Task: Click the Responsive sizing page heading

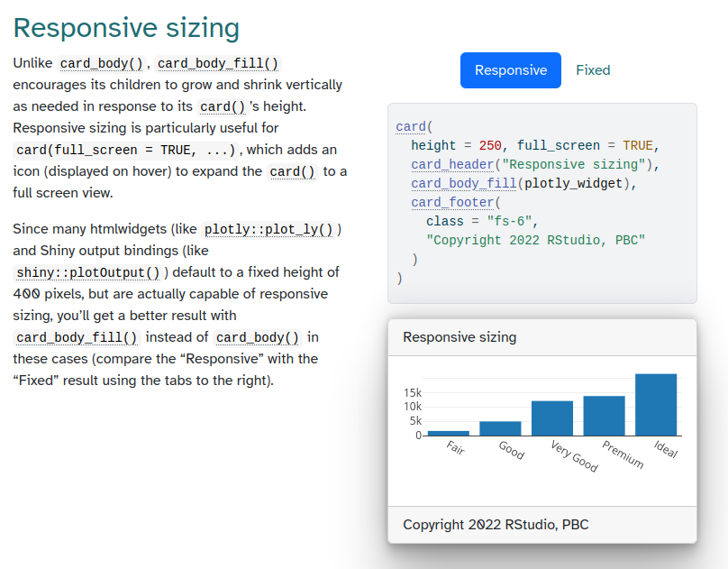Action: 126,27
